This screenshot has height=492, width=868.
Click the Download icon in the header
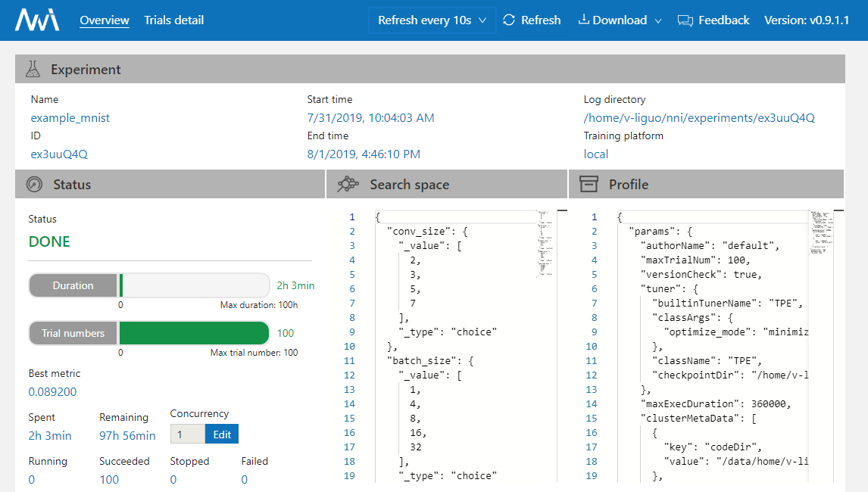(x=583, y=20)
